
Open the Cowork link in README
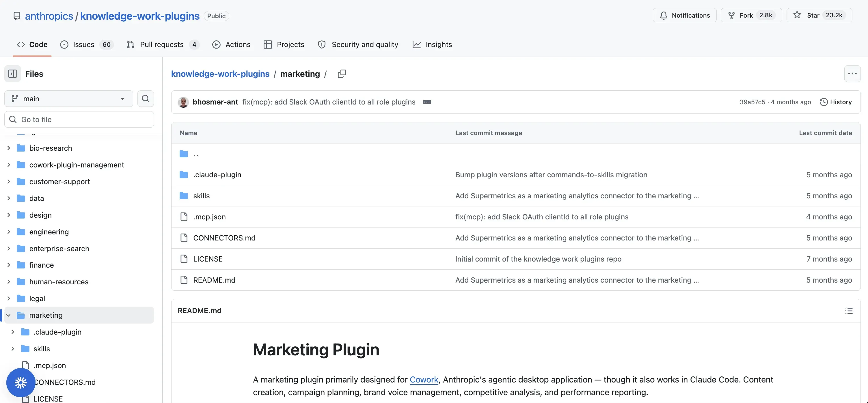(x=424, y=379)
